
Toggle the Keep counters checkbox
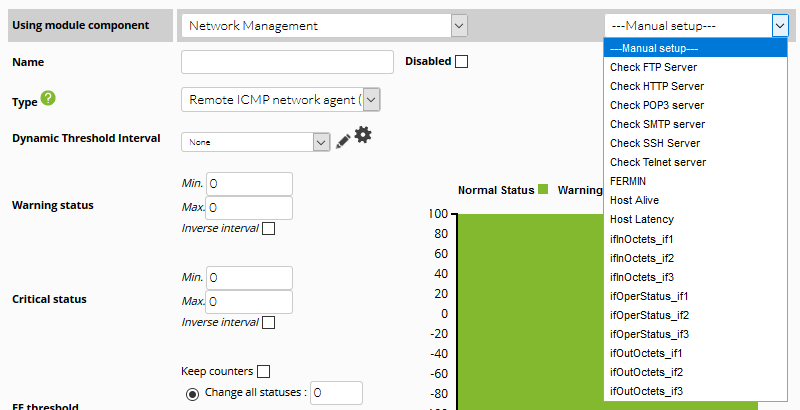pos(263,371)
